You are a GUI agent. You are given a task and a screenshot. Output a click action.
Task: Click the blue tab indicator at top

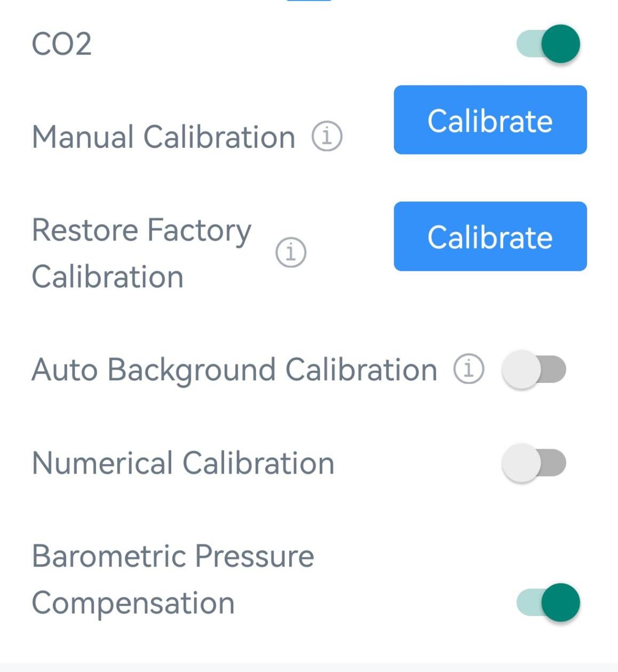(x=309, y=1)
